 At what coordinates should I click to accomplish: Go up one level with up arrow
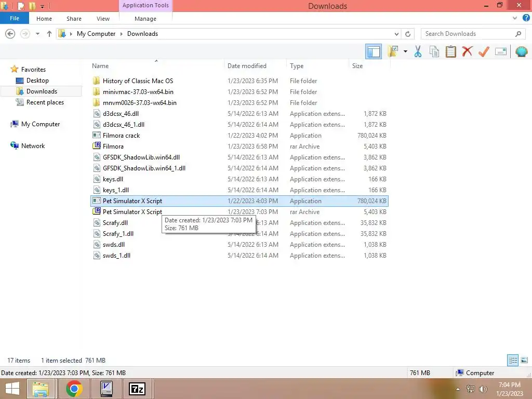49,34
